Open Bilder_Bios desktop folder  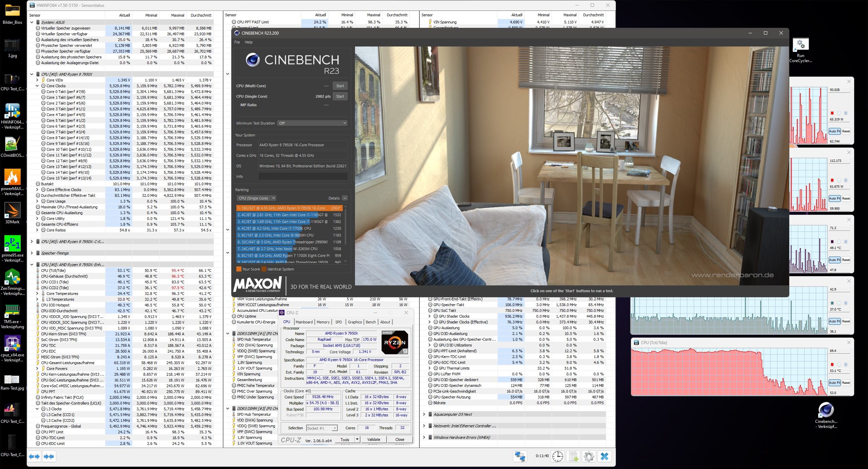coord(12,15)
